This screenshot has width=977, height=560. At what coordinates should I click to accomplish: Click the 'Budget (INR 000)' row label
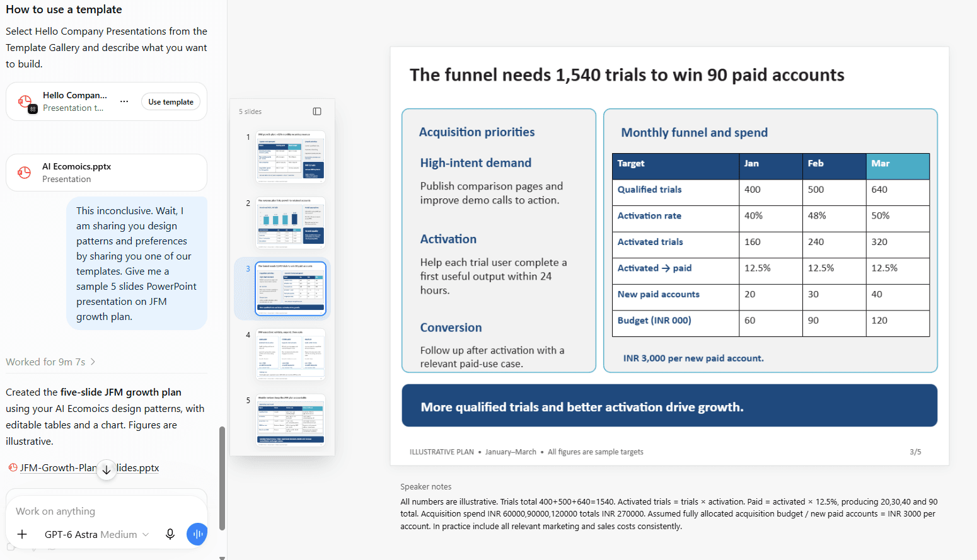pyautogui.click(x=654, y=320)
